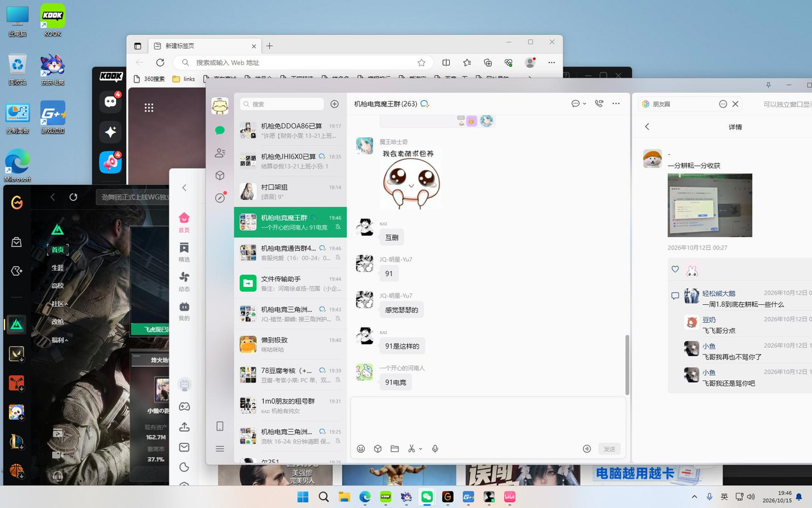Expand chat message-view dropdown in group header

coord(584,104)
